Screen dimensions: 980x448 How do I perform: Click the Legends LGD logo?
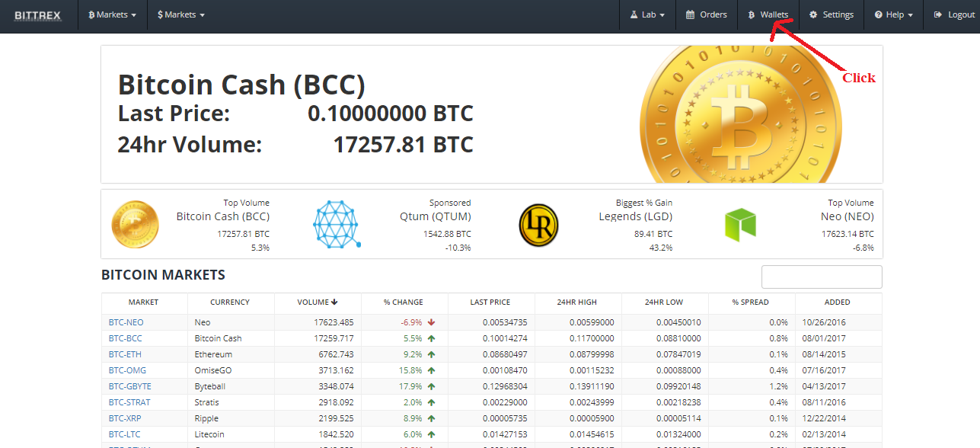(x=538, y=225)
